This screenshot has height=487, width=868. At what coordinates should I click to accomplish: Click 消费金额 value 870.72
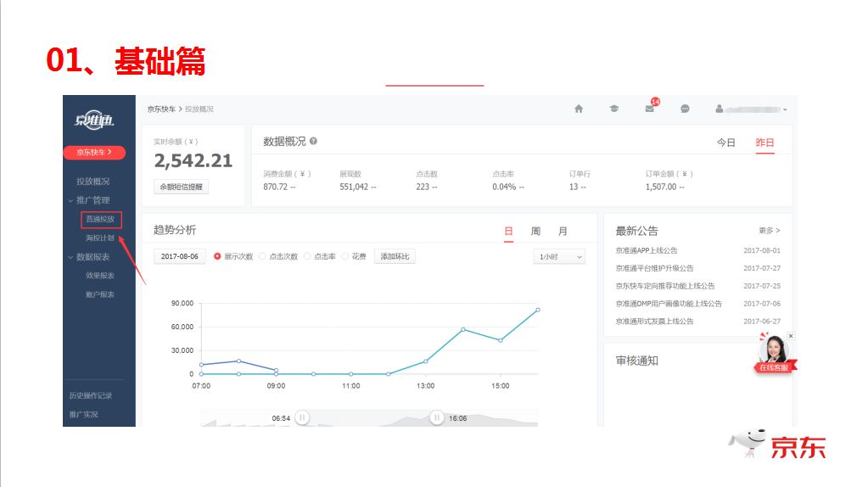[276, 187]
